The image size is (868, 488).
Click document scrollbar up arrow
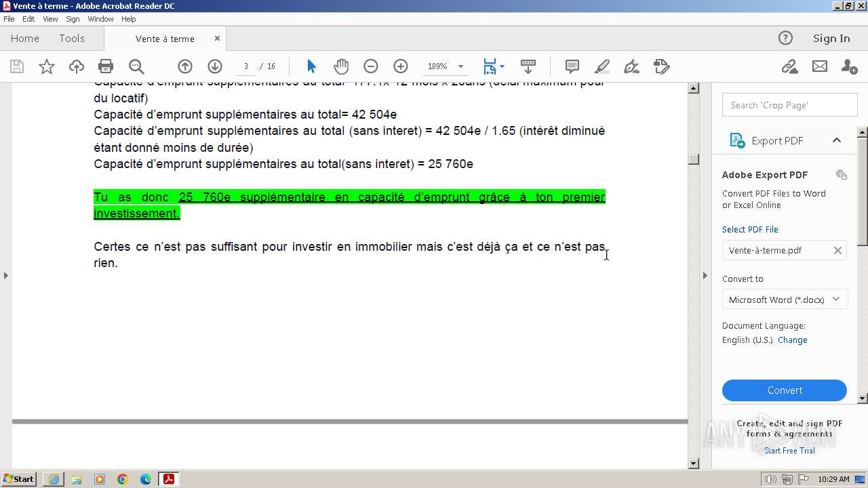tap(693, 88)
